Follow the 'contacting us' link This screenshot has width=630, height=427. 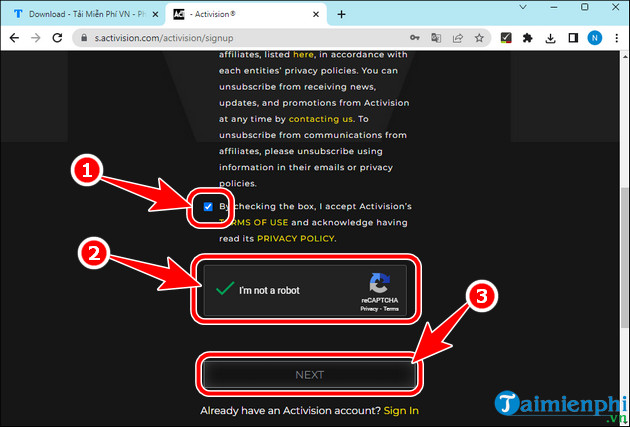[x=321, y=119]
